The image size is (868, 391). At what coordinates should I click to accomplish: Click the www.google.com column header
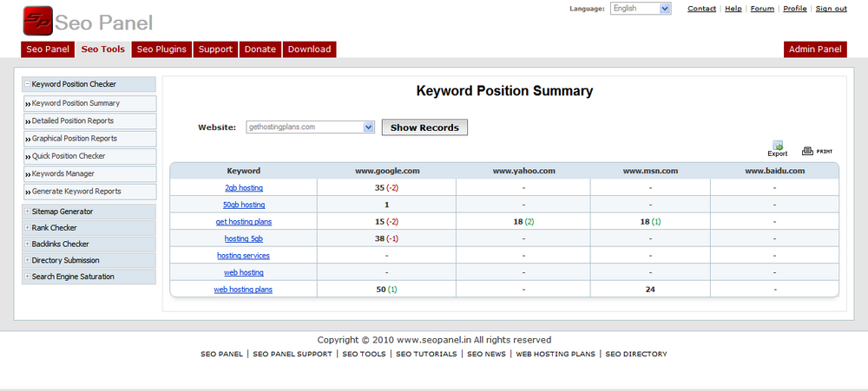pyautogui.click(x=387, y=171)
